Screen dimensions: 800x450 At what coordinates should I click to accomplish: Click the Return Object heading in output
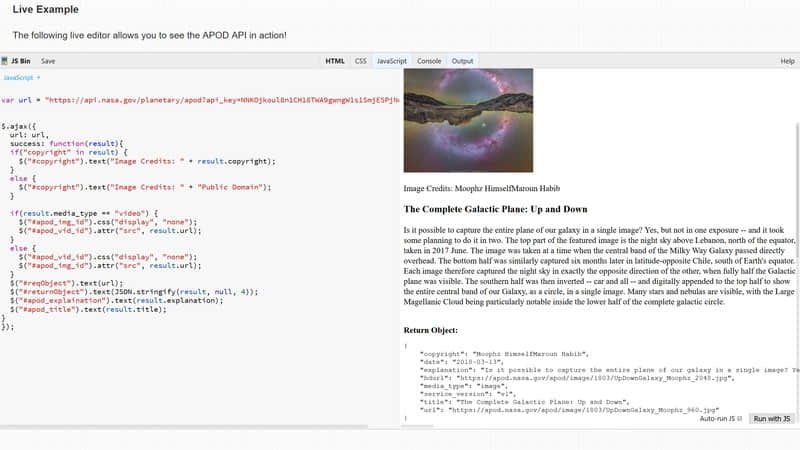431,330
